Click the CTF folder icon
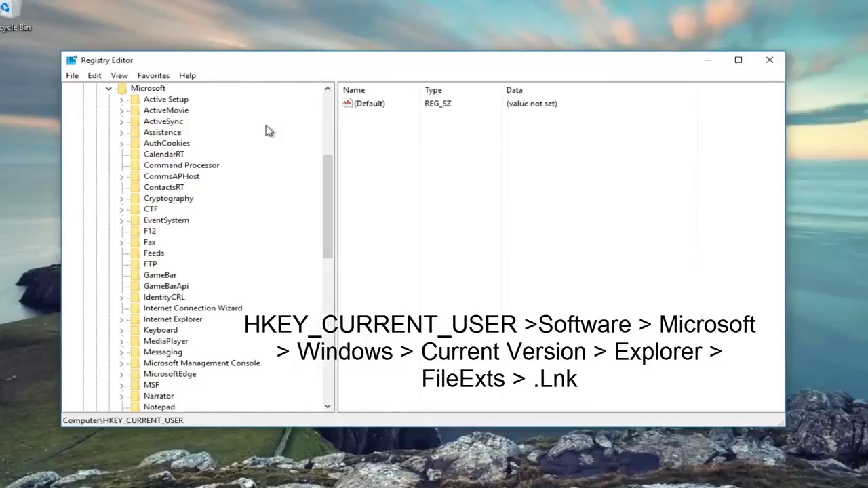Image resolution: width=868 pixels, height=488 pixels. coord(135,209)
